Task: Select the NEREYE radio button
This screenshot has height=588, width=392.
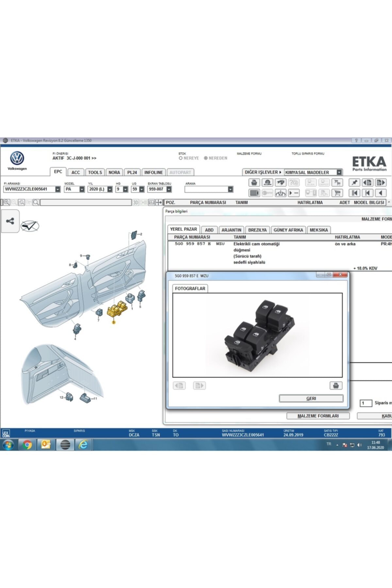Action: [181, 158]
